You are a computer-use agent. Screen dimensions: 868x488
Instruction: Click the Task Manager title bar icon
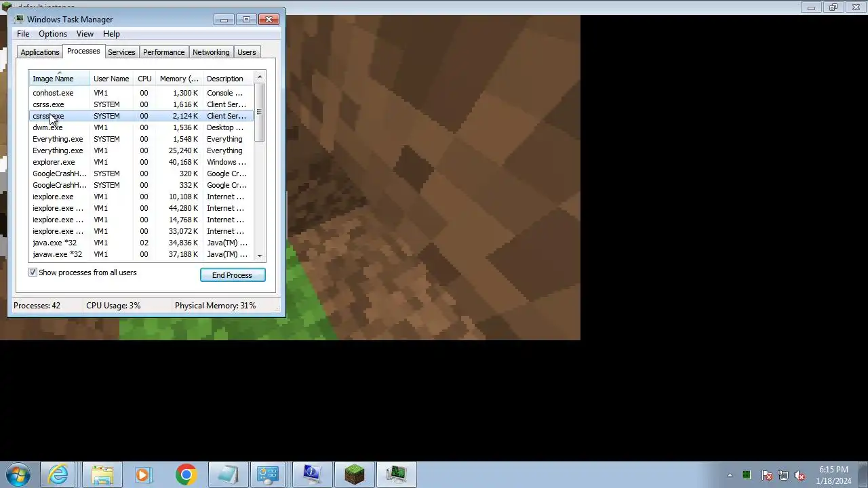(19, 19)
